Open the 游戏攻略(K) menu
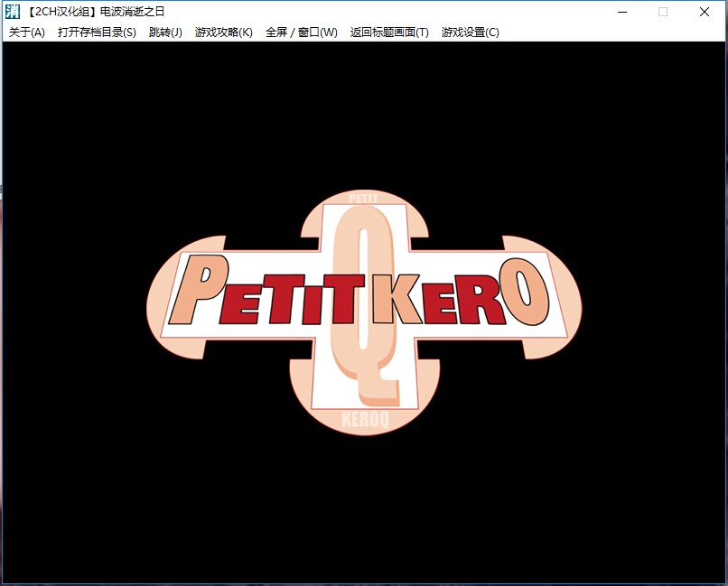 (x=224, y=33)
